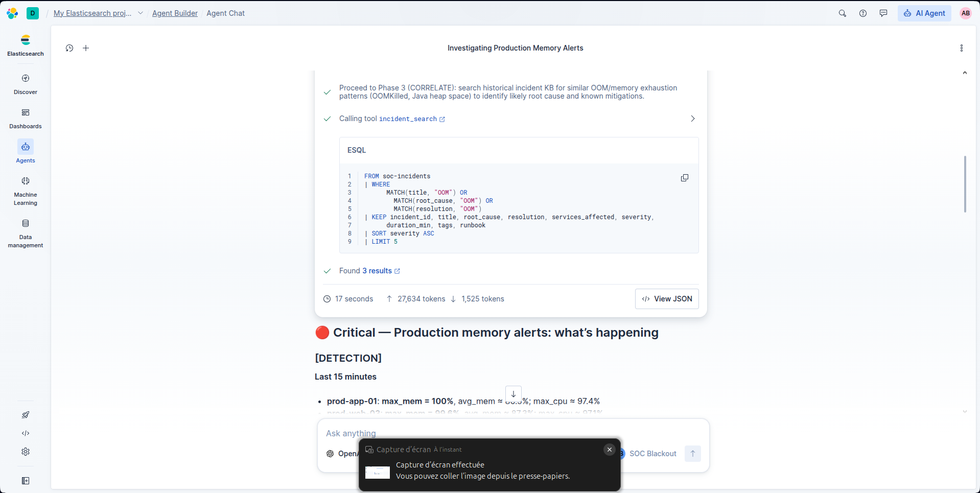Go to Elasticsearch home in sidebar
The image size is (980, 493).
pos(26,45)
